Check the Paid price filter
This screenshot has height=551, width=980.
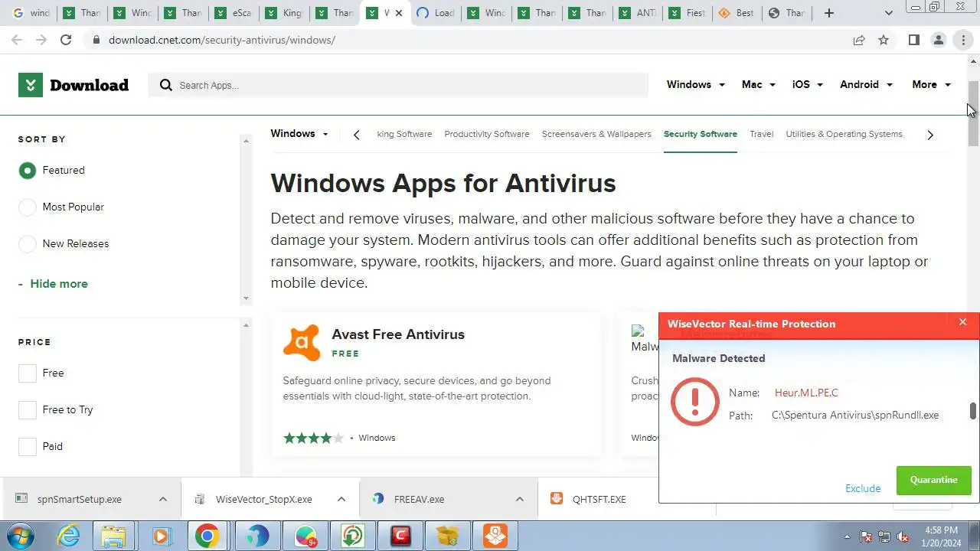(28, 447)
